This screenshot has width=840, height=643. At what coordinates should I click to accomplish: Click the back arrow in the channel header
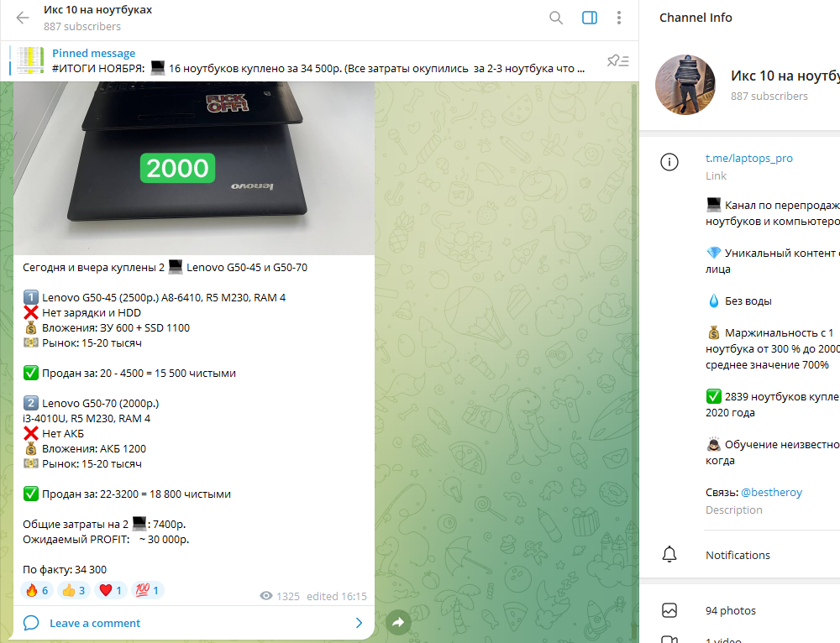click(x=23, y=18)
